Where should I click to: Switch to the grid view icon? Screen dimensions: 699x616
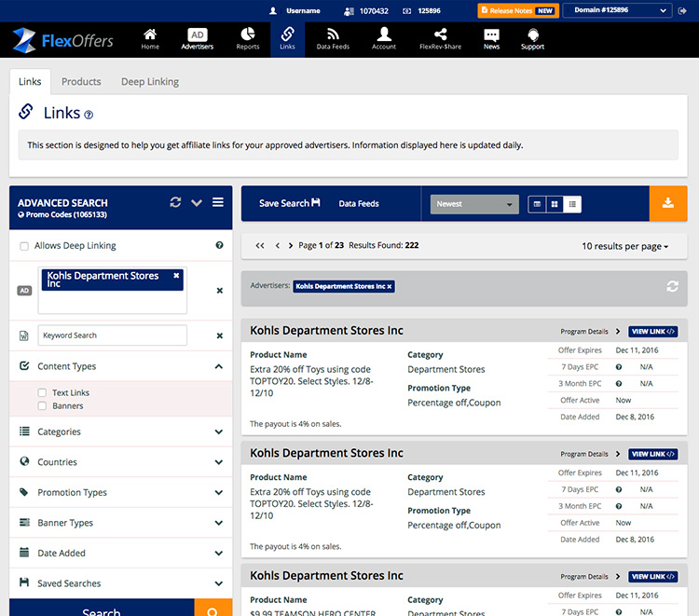tap(555, 204)
